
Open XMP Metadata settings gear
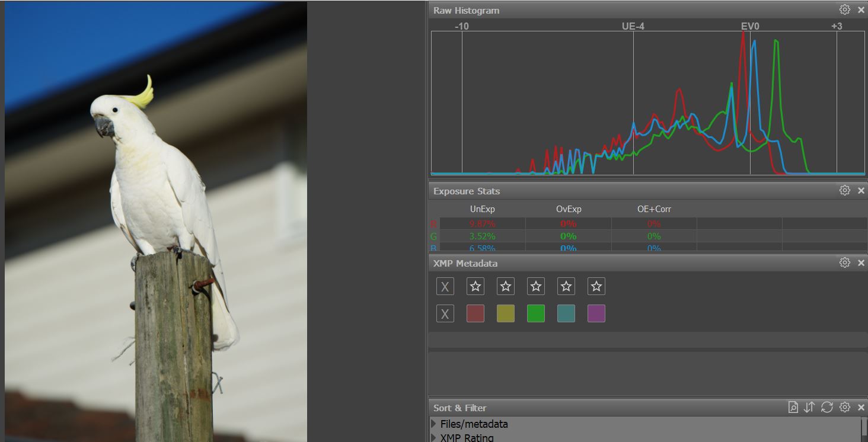[844, 262]
